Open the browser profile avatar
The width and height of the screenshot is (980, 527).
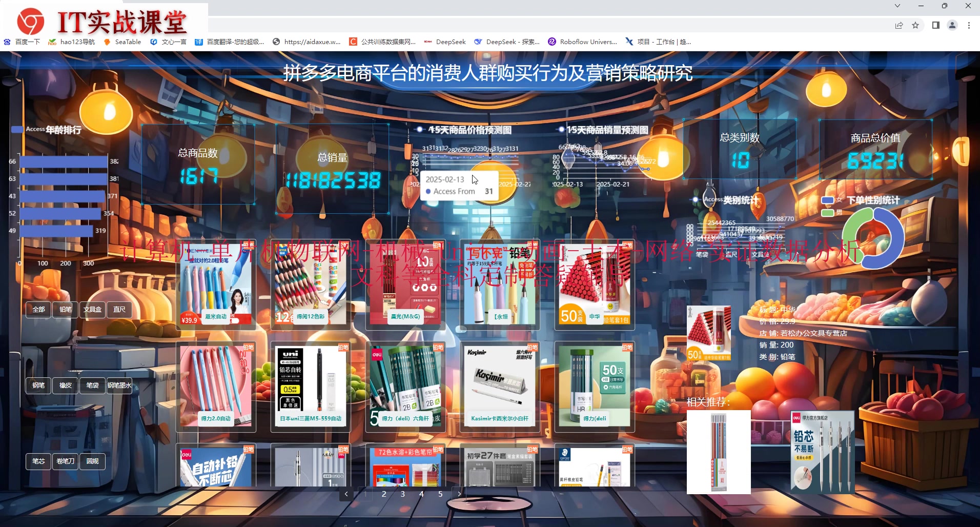point(952,25)
